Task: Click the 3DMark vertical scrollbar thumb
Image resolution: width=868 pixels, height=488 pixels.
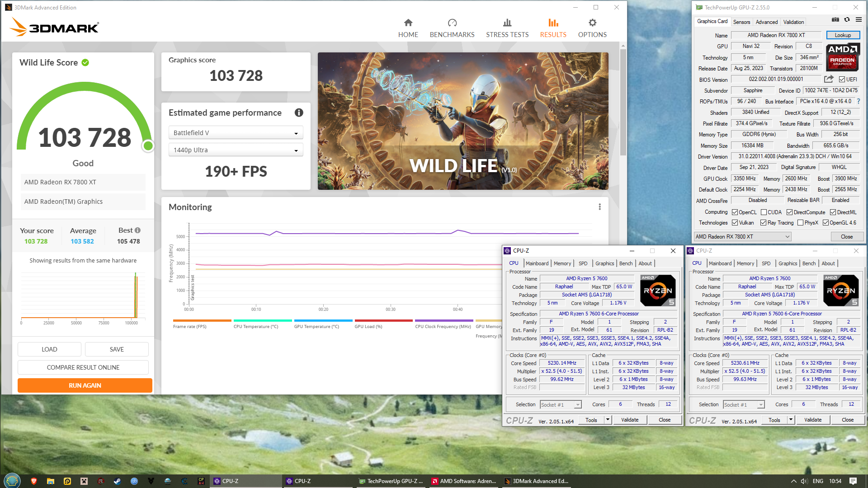Action: (623, 102)
